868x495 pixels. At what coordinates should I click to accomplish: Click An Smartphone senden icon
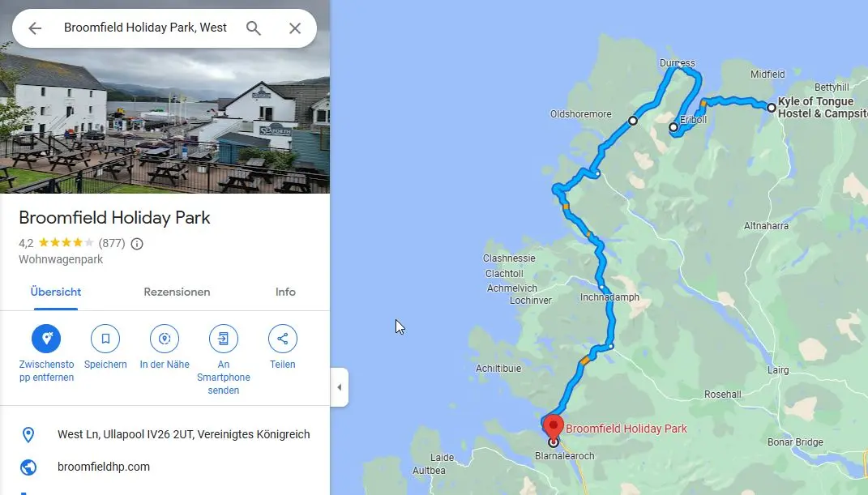(x=224, y=339)
